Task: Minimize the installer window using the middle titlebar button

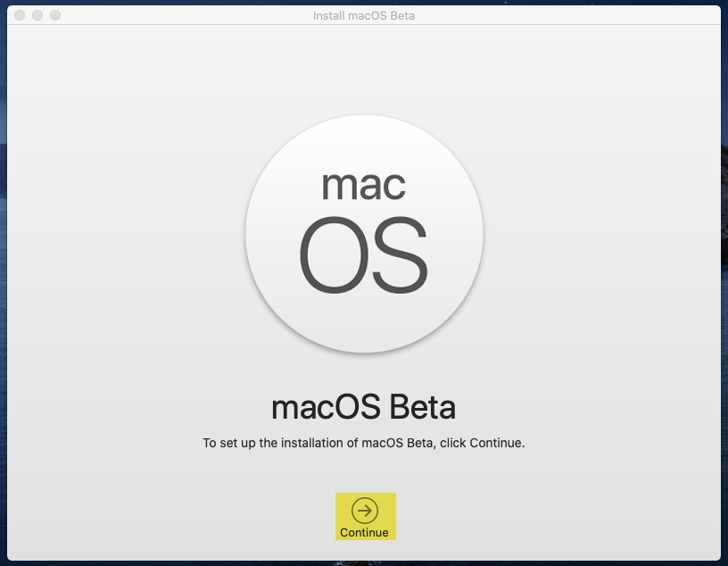Action: 37,15
